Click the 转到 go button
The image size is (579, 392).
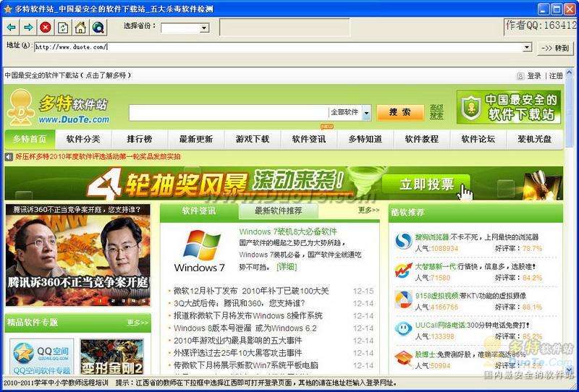tap(556, 48)
